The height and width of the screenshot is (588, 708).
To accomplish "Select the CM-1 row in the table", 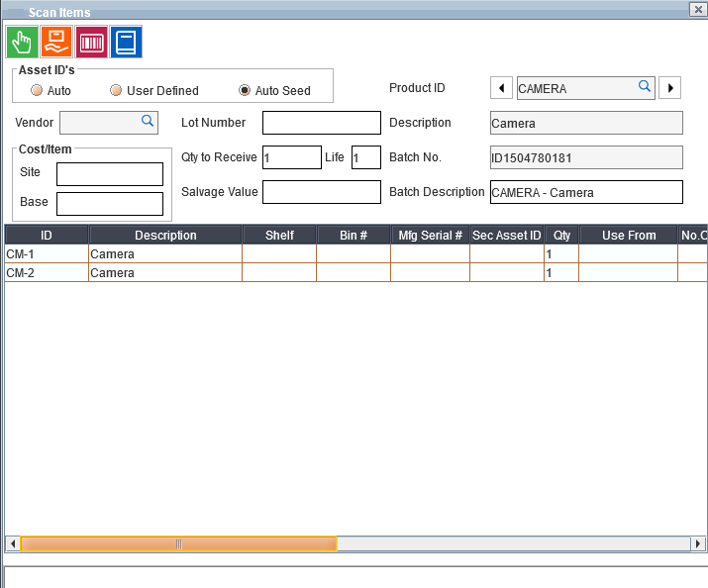I will (x=47, y=254).
